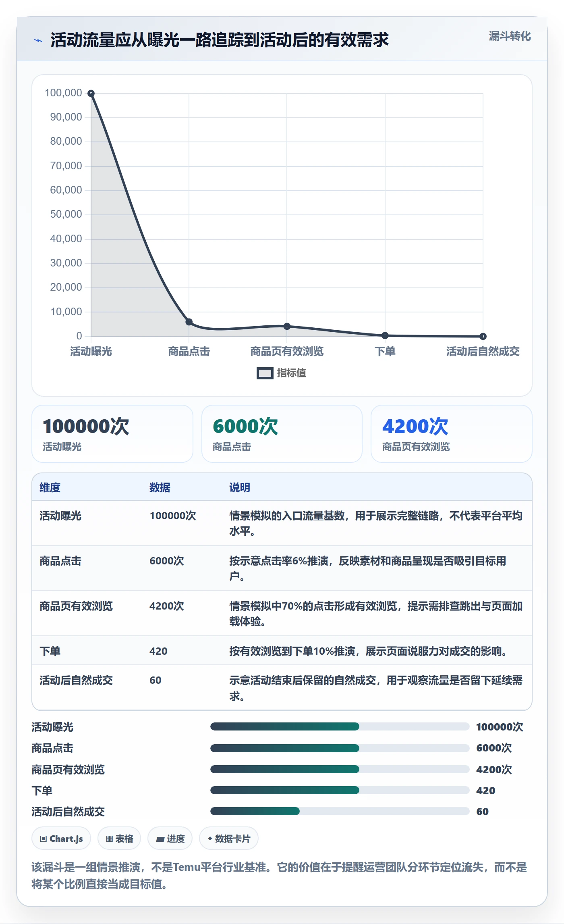Select the 活动曝光 data point on chart
The height and width of the screenshot is (924, 564).
pos(91,94)
